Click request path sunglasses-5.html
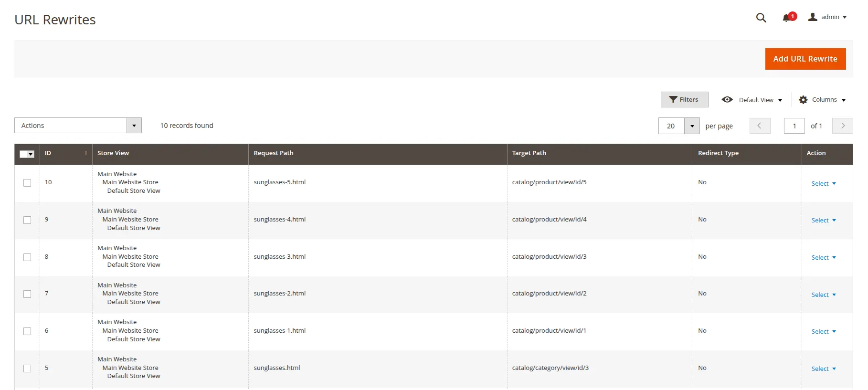Screen dimensions: 868x390 point(280,182)
